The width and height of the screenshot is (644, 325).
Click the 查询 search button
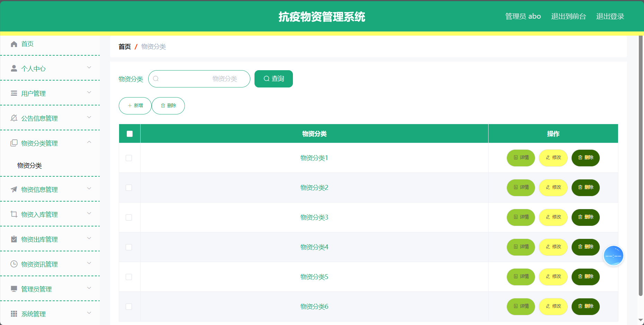[274, 79]
